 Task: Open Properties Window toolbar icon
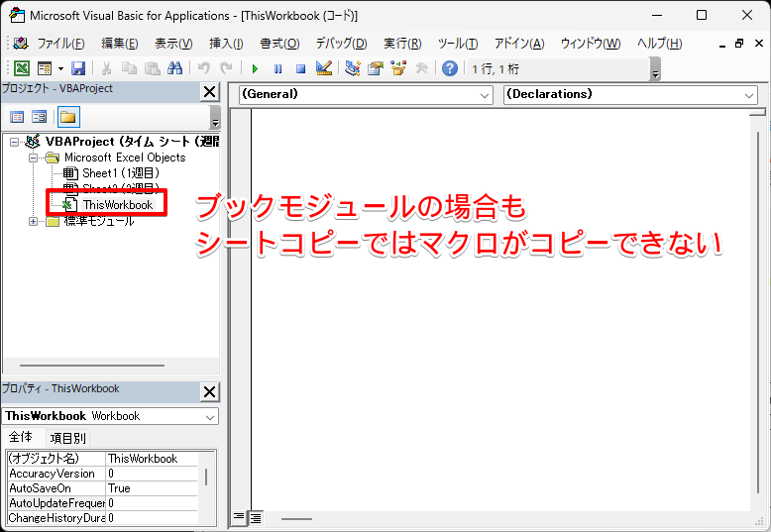[376, 68]
